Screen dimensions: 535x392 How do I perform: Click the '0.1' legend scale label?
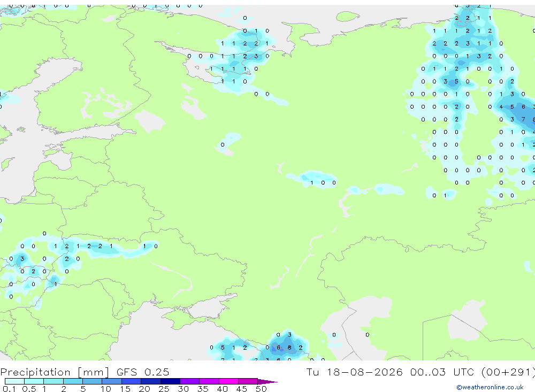click(9, 389)
